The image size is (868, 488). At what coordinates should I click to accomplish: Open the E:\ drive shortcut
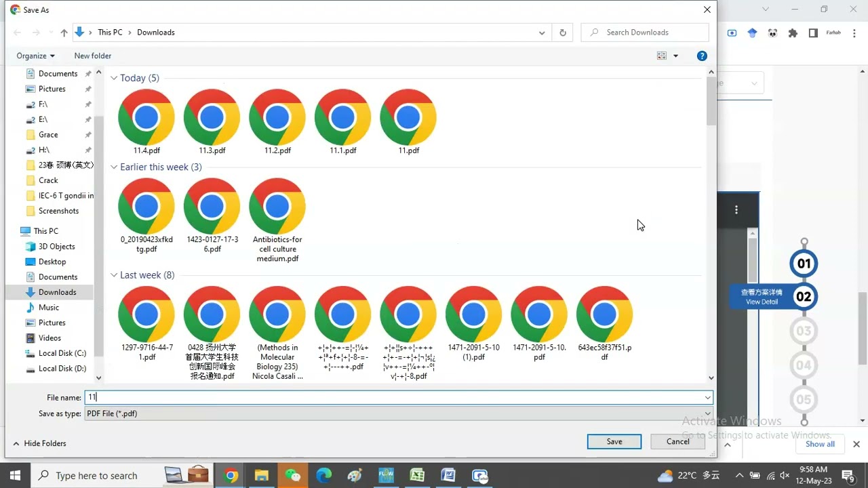click(43, 119)
